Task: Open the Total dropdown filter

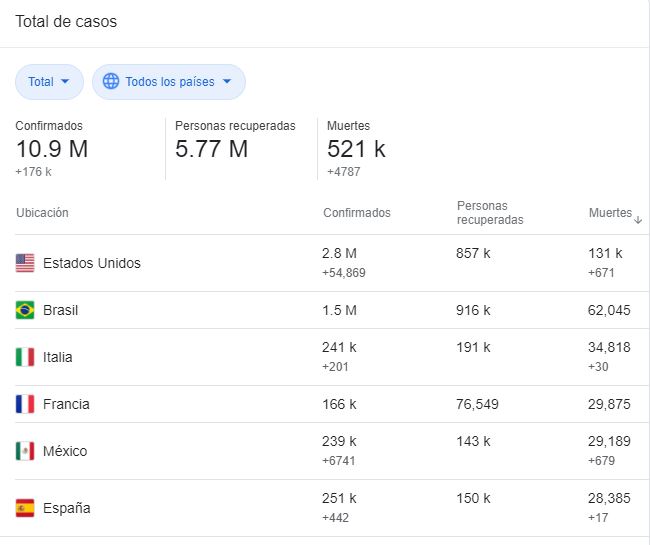Action: (49, 82)
